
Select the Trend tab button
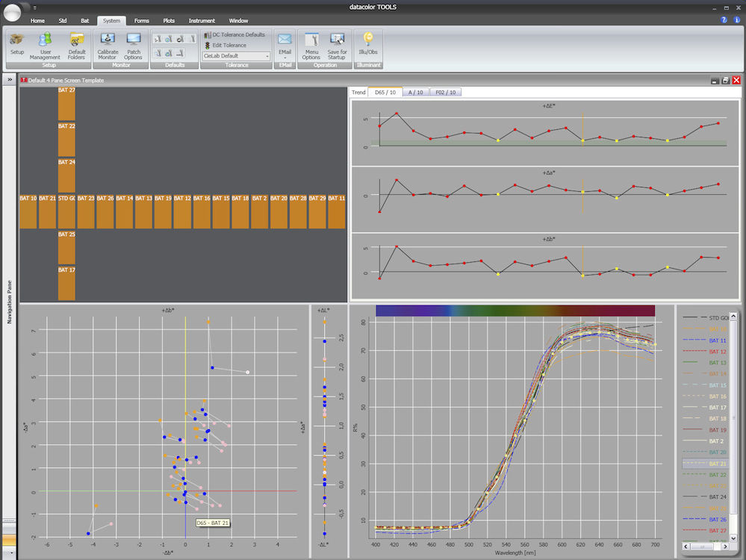pos(358,93)
